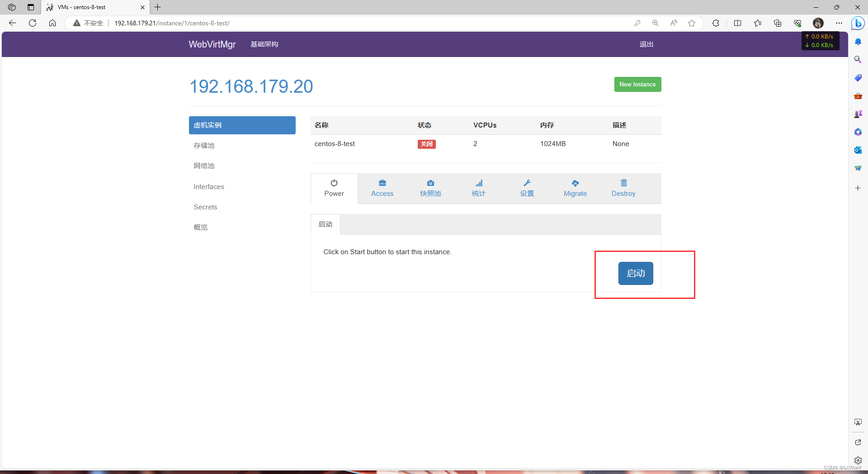Click the sidebar games icon

click(858, 114)
